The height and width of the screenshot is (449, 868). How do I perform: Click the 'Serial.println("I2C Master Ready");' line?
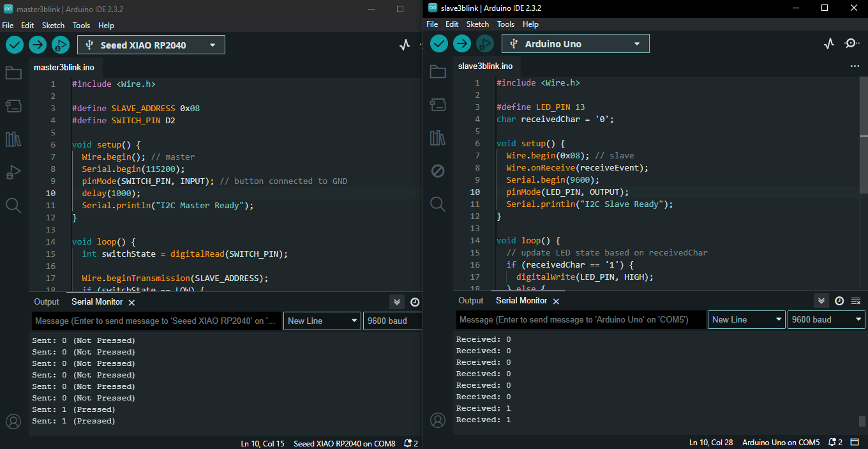click(x=168, y=206)
